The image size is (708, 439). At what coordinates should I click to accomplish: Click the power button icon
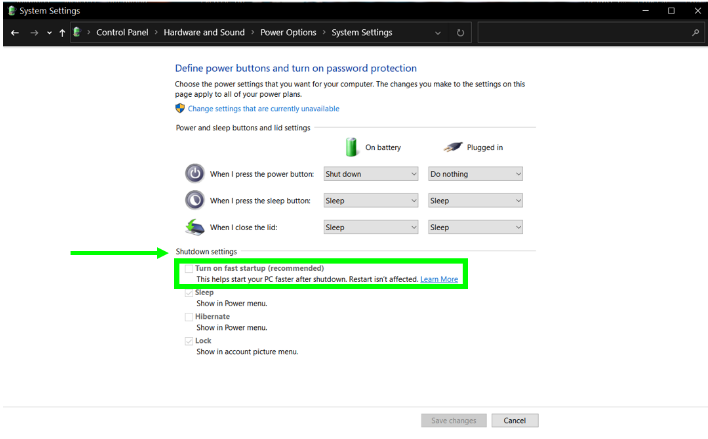tap(194, 173)
